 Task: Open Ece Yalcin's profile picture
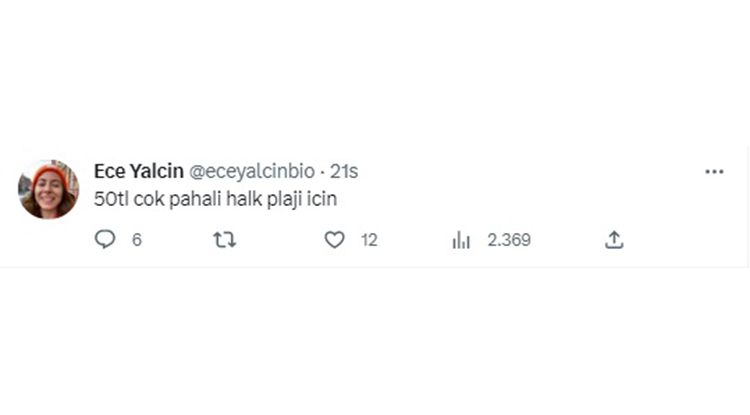[48, 189]
